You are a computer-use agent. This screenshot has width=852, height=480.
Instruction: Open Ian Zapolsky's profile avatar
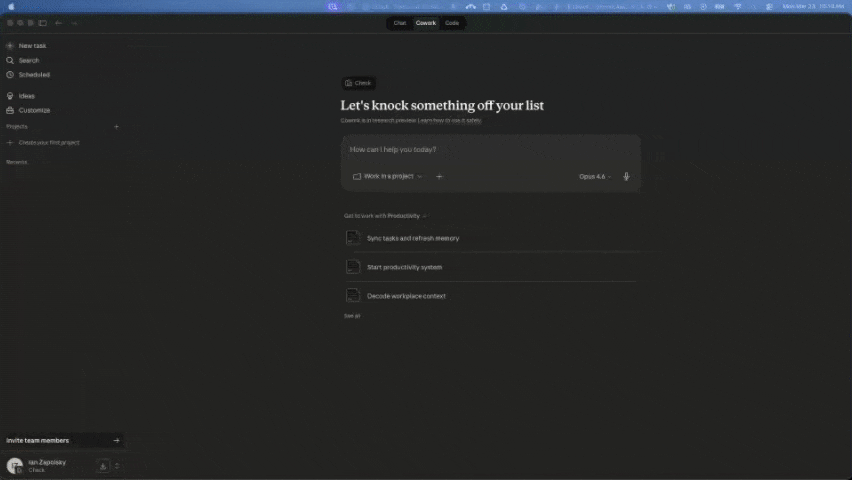point(15,465)
